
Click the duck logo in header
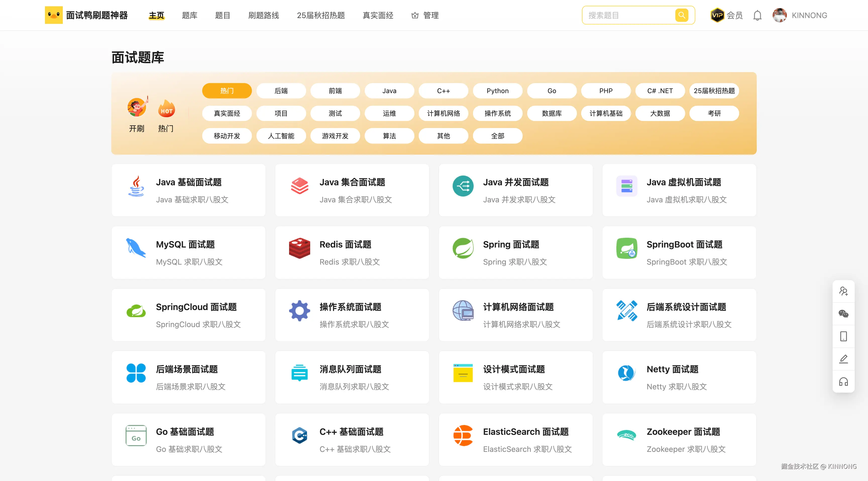tap(53, 15)
